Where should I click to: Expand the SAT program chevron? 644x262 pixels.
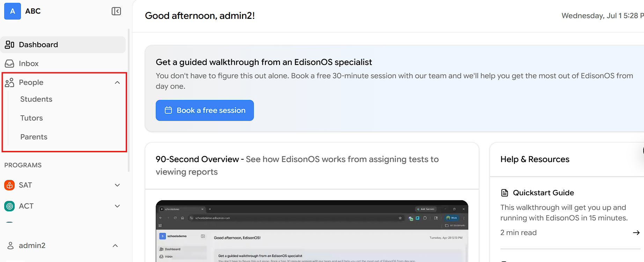click(x=117, y=185)
